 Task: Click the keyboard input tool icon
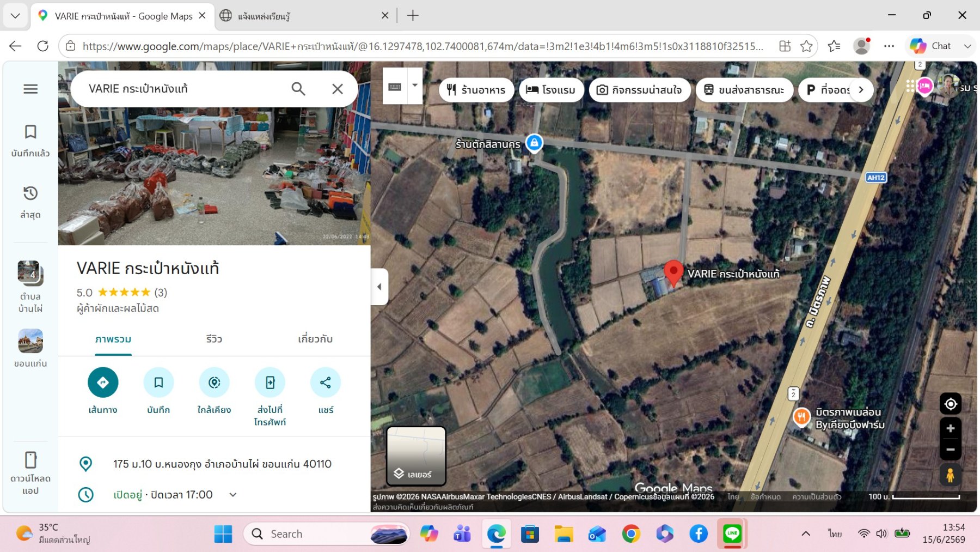395,86
